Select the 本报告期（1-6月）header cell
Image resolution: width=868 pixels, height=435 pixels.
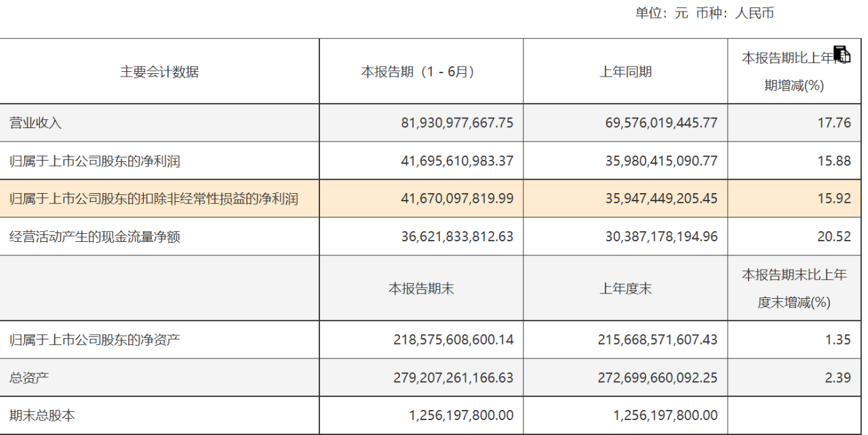pyautogui.click(x=420, y=72)
